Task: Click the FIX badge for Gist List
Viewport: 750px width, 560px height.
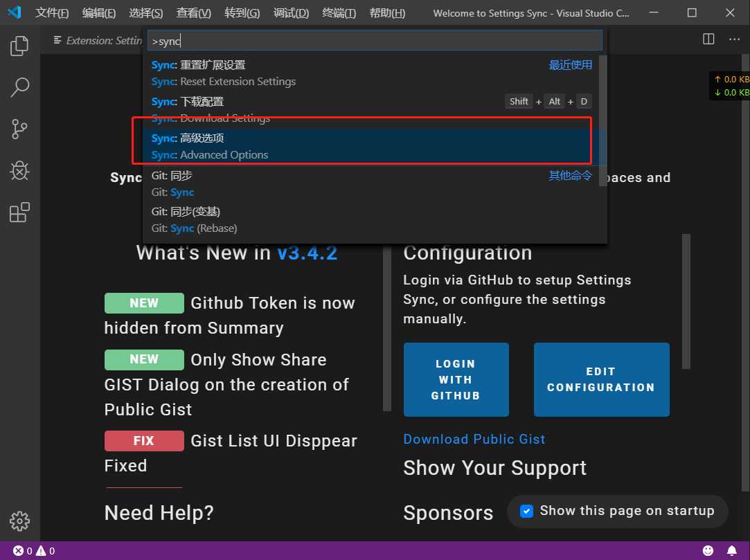Action: pos(144,440)
